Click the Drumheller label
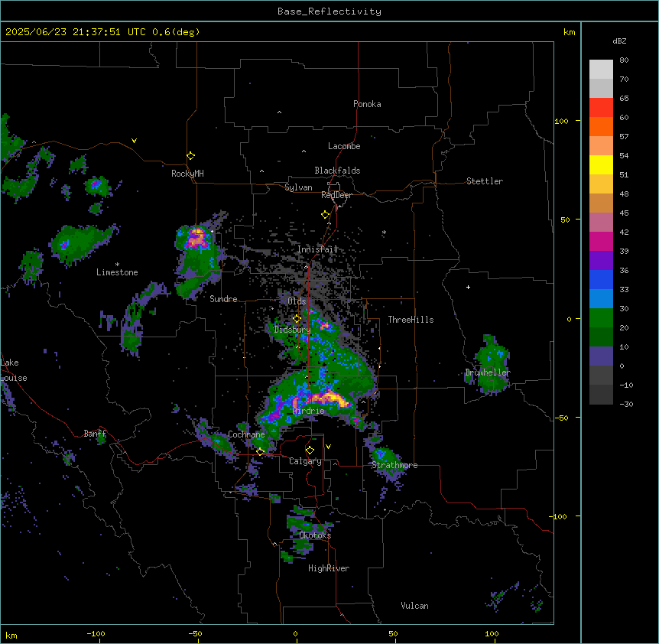Viewport: 659px width, 644px height. pos(488,372)
